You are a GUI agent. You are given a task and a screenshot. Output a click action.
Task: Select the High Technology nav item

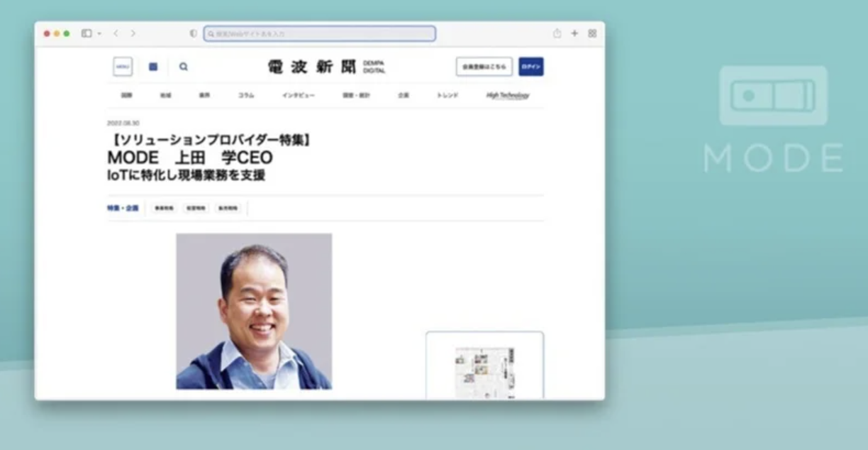point(508,95)
